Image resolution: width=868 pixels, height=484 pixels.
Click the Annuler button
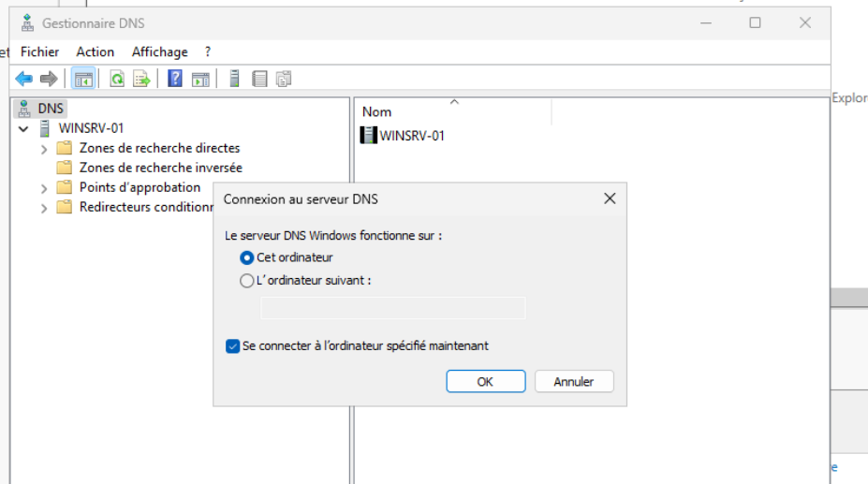coord(574,381)
